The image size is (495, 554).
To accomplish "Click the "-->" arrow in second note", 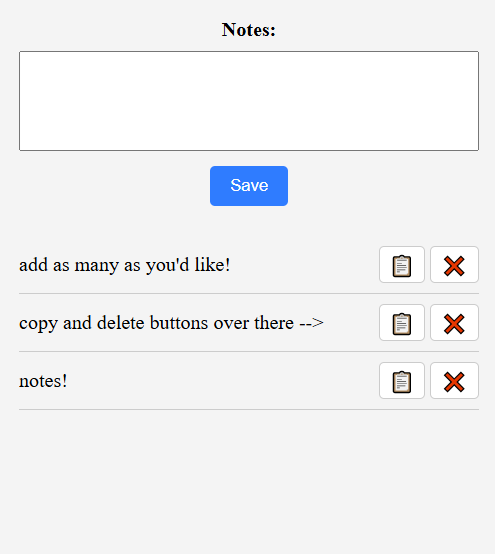I will pos(311,323).
